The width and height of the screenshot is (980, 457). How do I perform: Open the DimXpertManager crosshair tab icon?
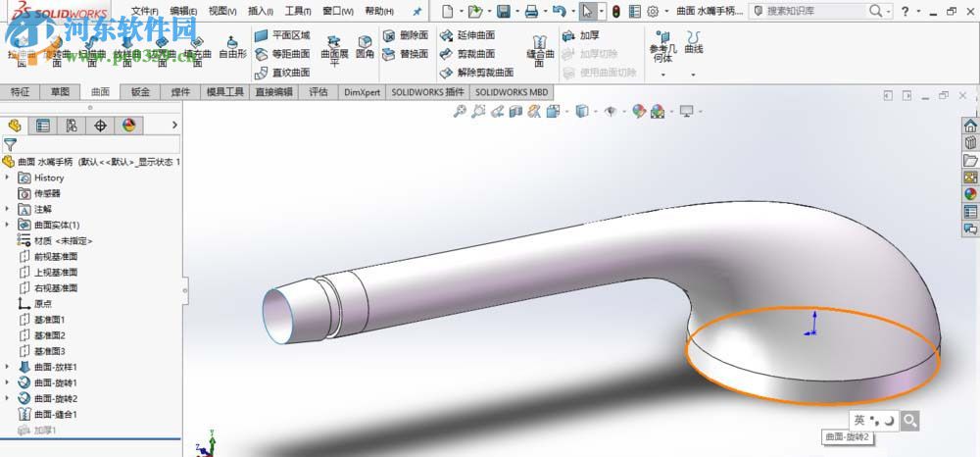click(x=100, y=126)
